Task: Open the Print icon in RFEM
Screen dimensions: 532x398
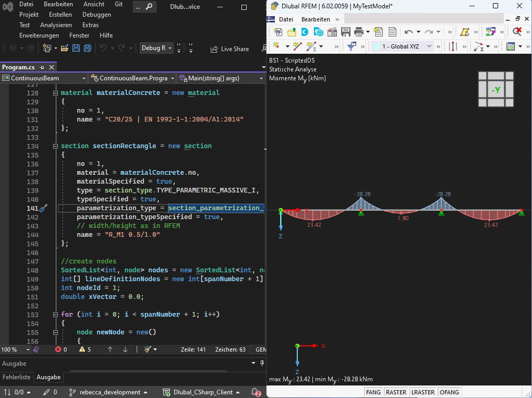Action: (358, 32)
